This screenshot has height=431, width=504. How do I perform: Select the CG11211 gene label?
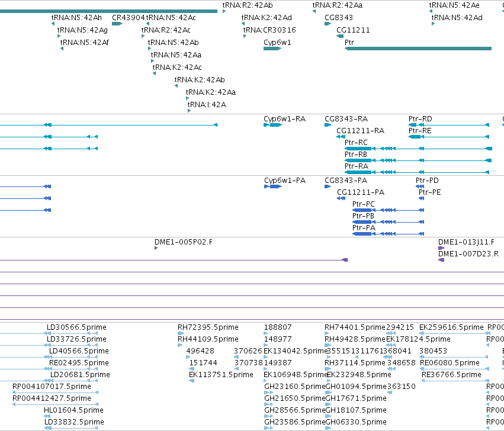pyautogui.click(x=353, y=30)
